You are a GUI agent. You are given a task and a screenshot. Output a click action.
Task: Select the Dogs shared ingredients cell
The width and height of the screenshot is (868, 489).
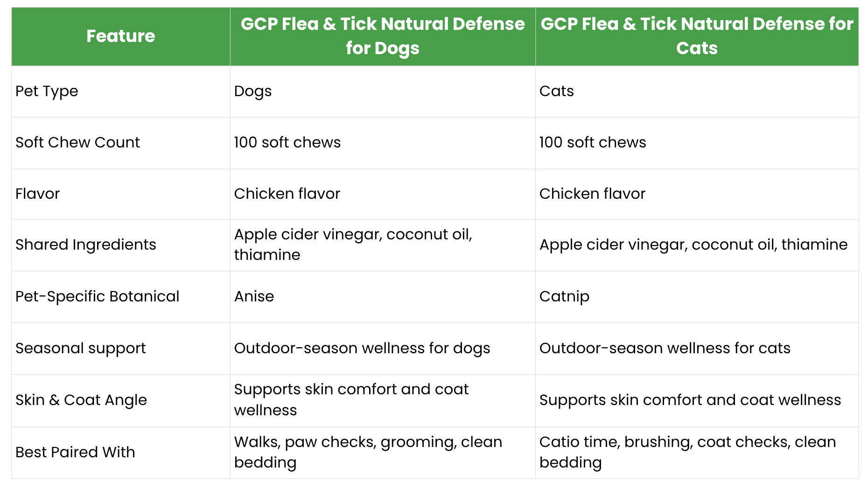(383, 245)
